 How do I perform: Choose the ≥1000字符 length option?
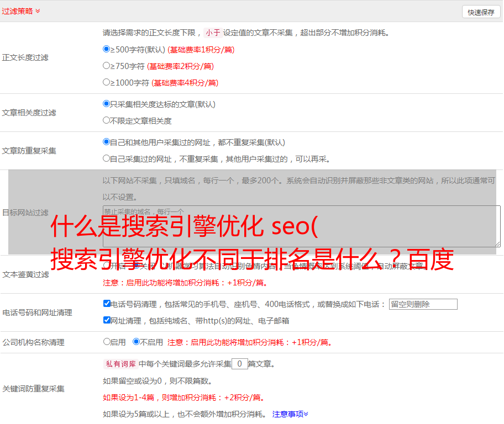pyautogui.click(x=106, y=82)
